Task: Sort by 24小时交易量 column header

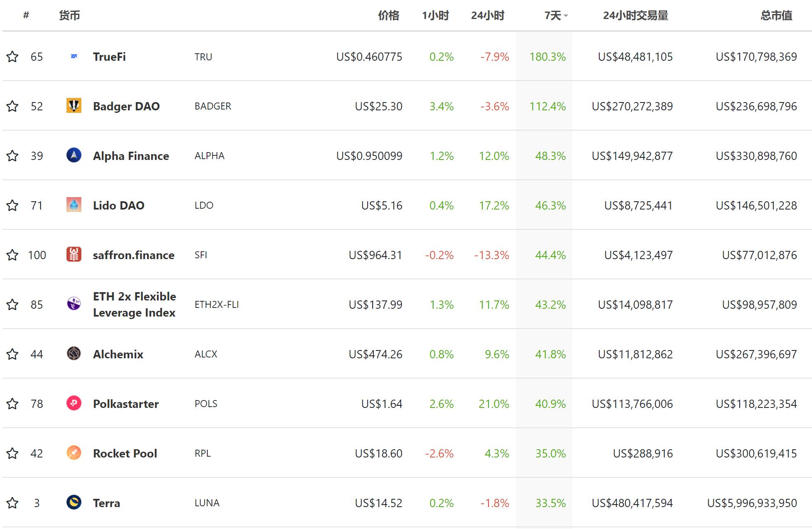Action: click(x=635, y=16)
